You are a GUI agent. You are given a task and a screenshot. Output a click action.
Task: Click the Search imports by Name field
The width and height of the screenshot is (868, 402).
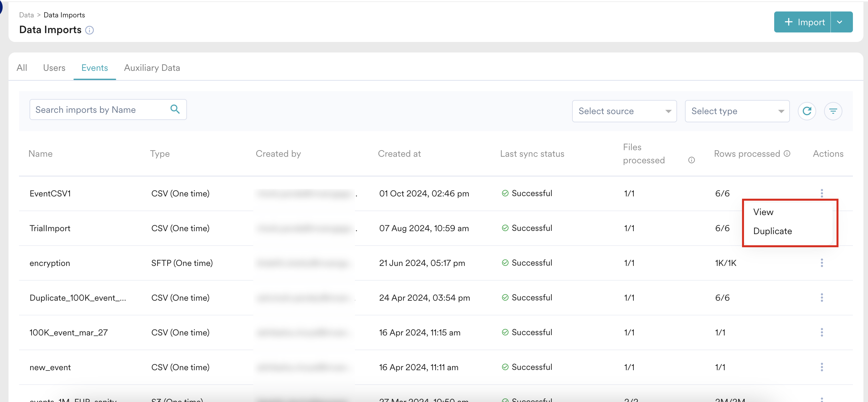[x=99, y=110]
